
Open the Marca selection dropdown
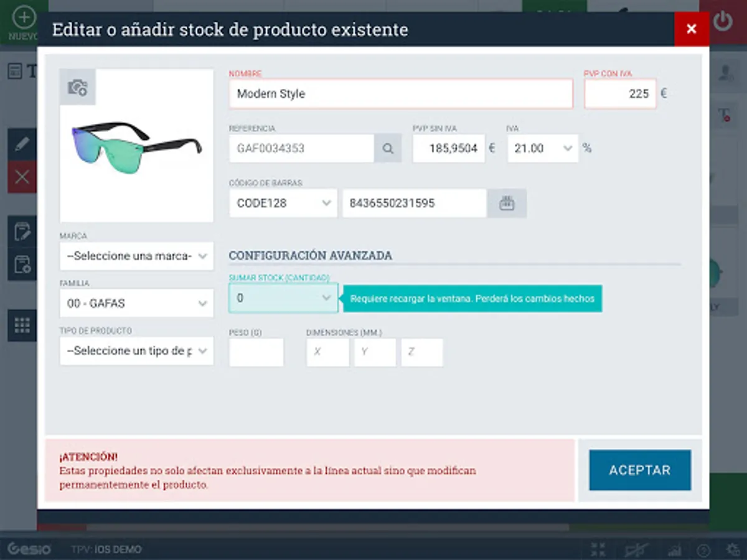[x=136, y=256]
